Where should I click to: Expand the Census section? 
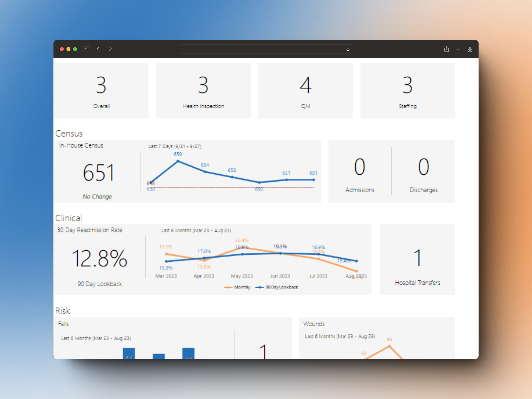[x=69, y=133]
